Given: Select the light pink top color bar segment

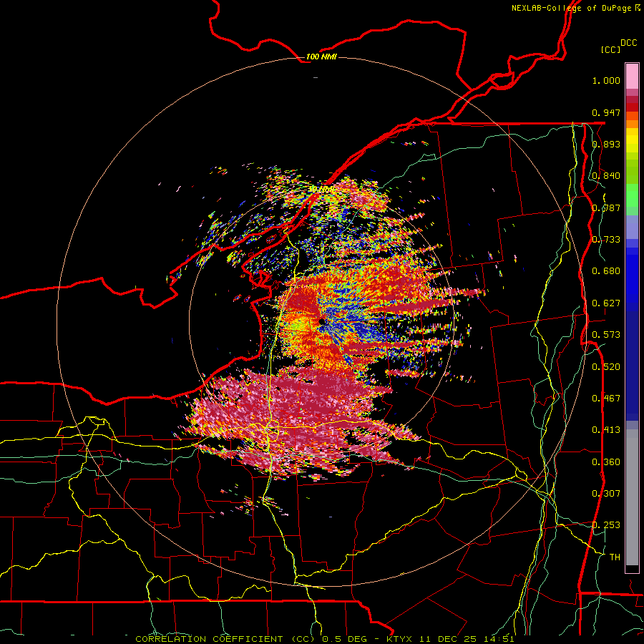Looking at the screenshot, I should click(632, 77).
